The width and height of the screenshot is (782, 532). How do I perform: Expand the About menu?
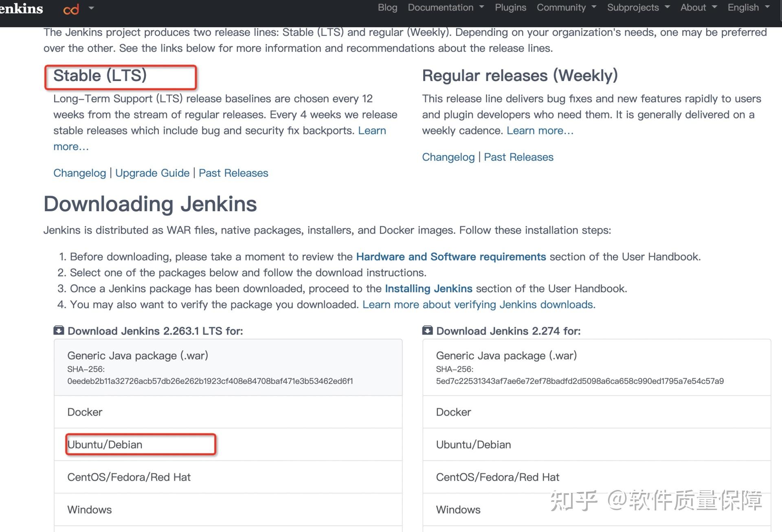[699, 8]
